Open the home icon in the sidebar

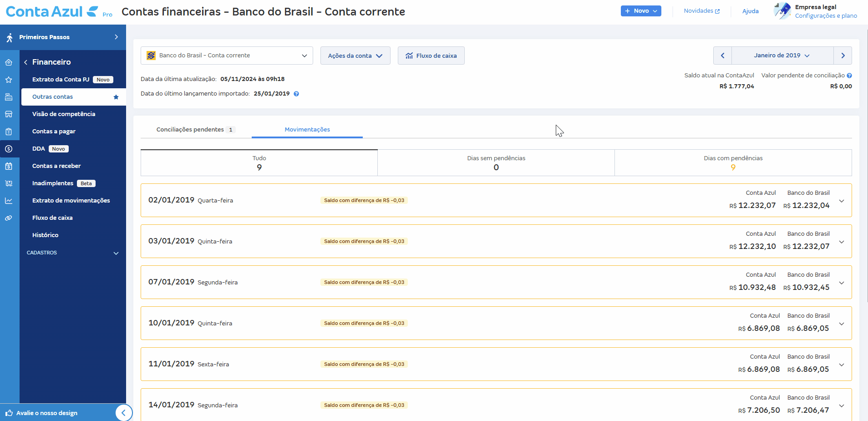(x=9, y=61)
